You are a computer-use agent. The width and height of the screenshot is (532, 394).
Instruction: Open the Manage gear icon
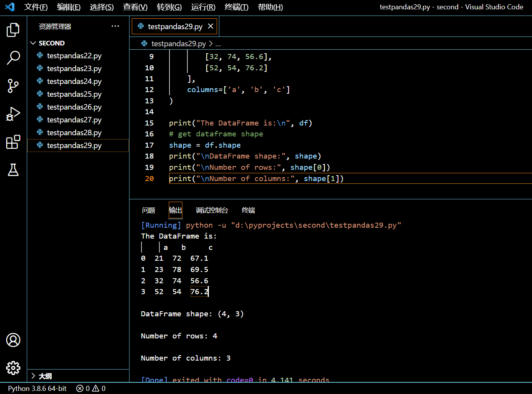coord(13,368)
